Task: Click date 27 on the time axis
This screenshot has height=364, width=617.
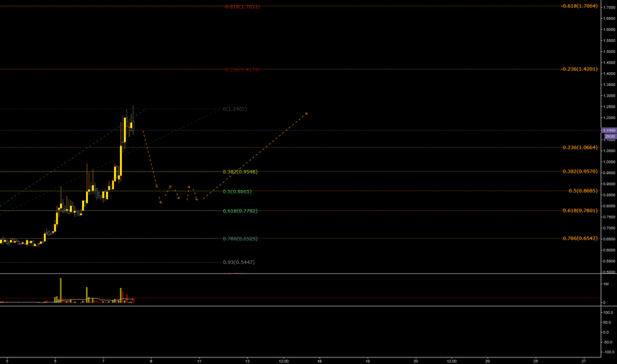Action: point(583,361)
